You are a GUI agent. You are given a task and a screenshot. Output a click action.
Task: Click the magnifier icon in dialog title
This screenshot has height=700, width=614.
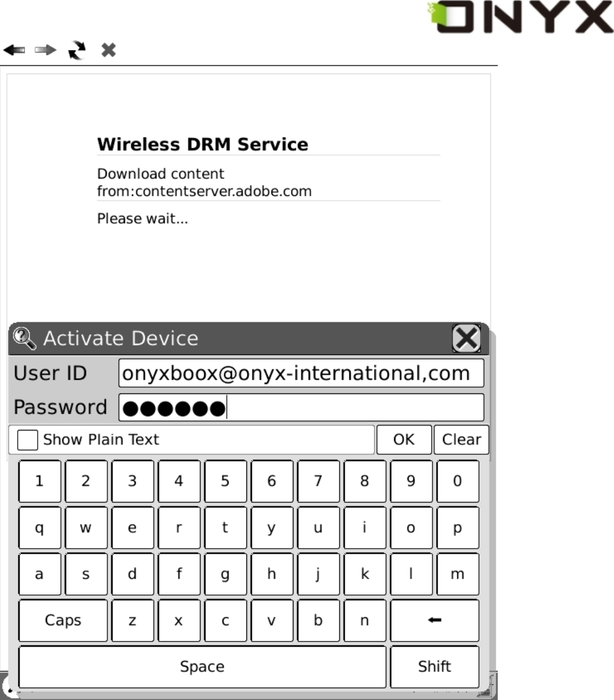[x=24, y=339]
